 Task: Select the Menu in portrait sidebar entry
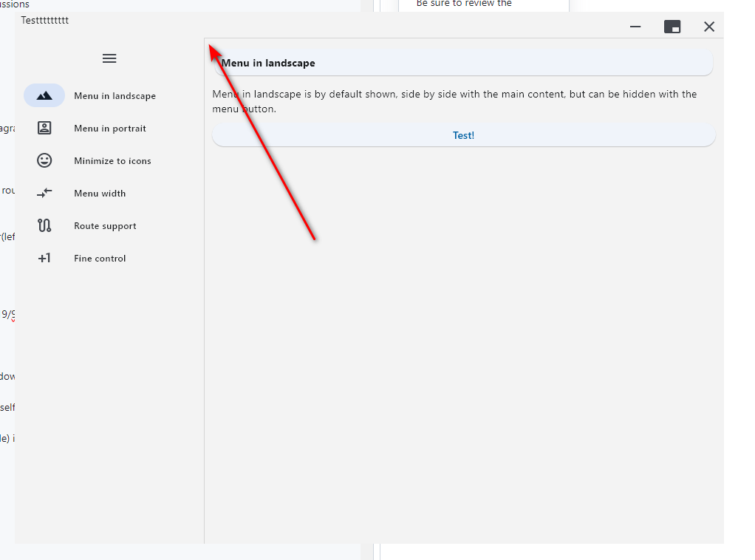click(x=110, y=128)
